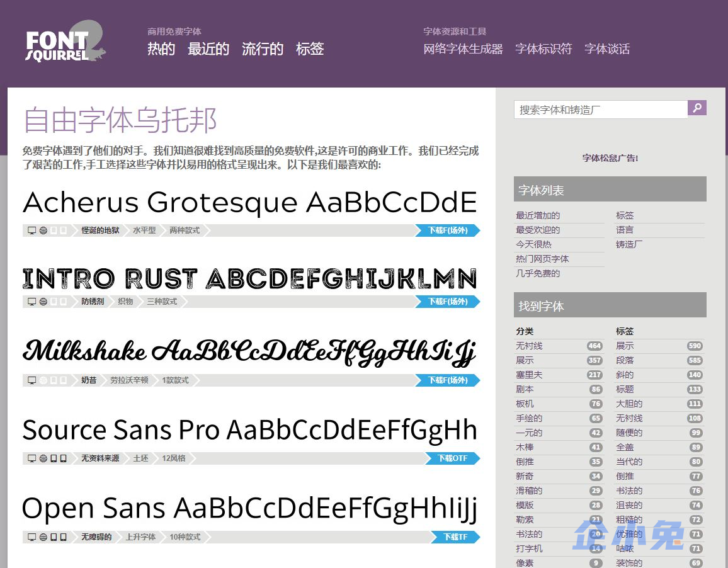Click app phone icon in Source Sans Pro row
The height and width of the screenshot is (568, 728).
click(63, 458)
